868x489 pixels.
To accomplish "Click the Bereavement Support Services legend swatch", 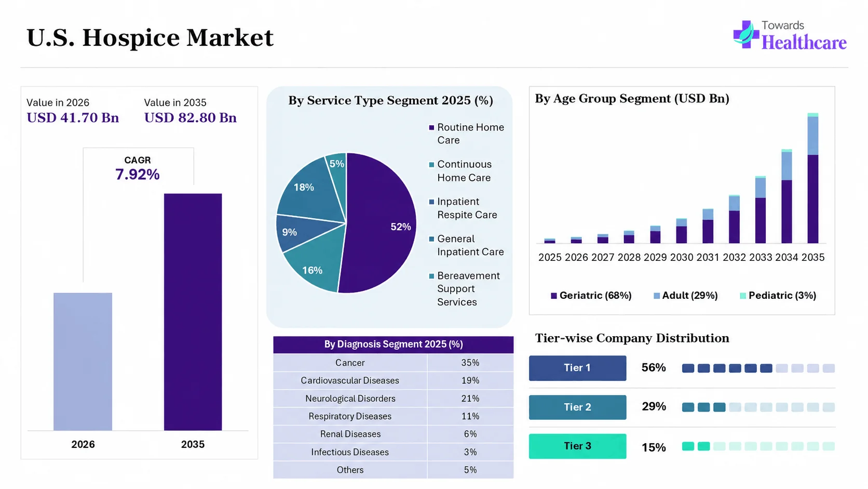I will pos(431,276).
